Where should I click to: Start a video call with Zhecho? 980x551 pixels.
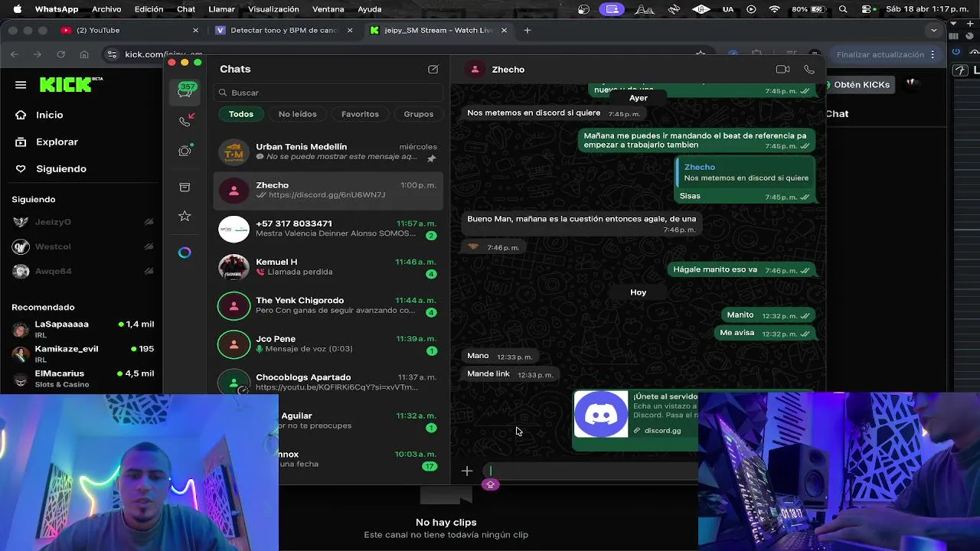coord(782,69)
